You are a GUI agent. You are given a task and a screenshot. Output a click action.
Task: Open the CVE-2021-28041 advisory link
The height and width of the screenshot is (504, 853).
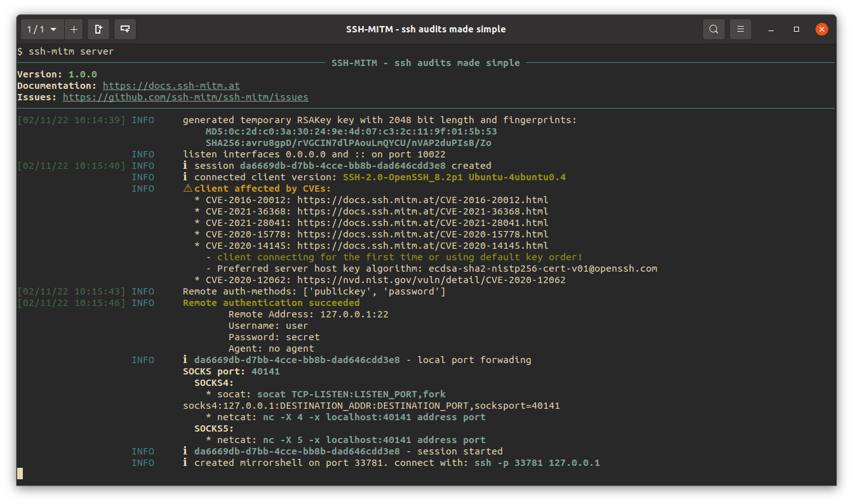[x=423, y=222]
